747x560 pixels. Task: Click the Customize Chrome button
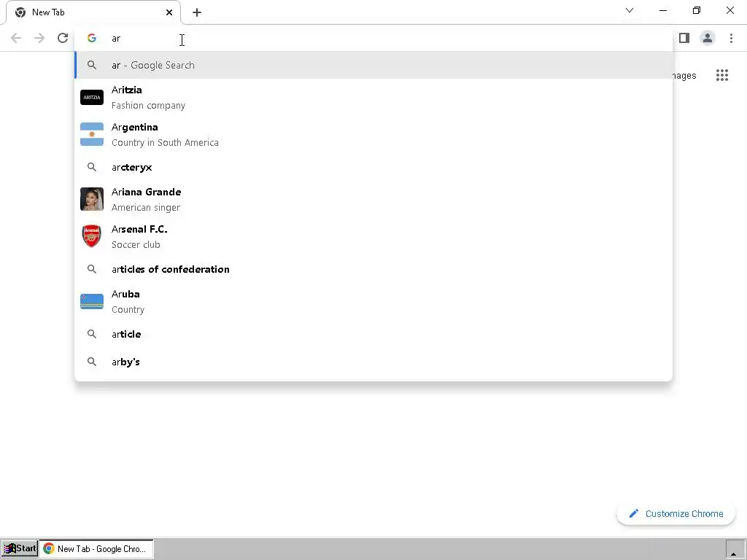click(676, 514)
